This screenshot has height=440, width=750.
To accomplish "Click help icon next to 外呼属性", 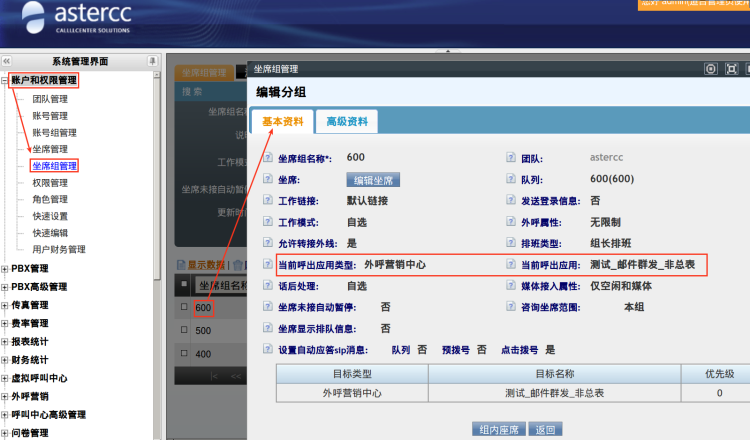I will point(512,222).
